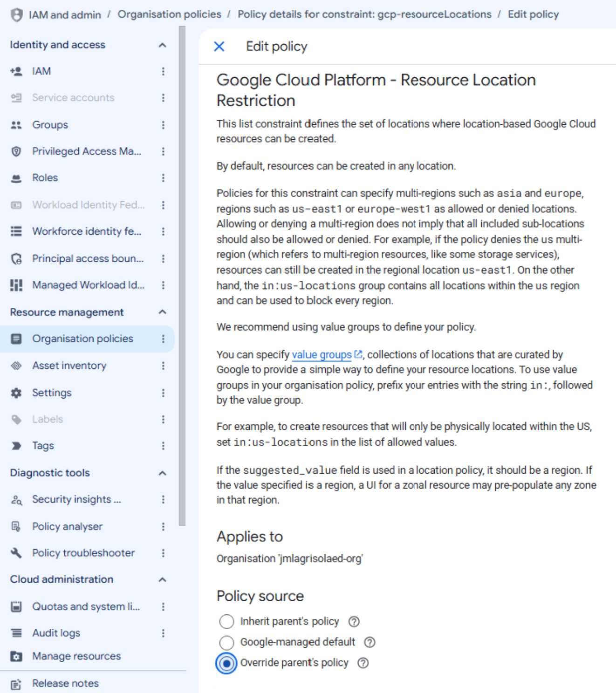The image size is (616, 693).
Task: Open more options for Privileged Access Manager
Action: click(163, 151)
